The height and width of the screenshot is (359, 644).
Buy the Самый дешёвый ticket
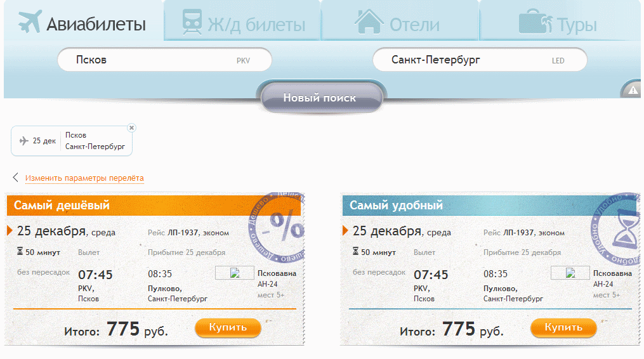pos(228,328)
